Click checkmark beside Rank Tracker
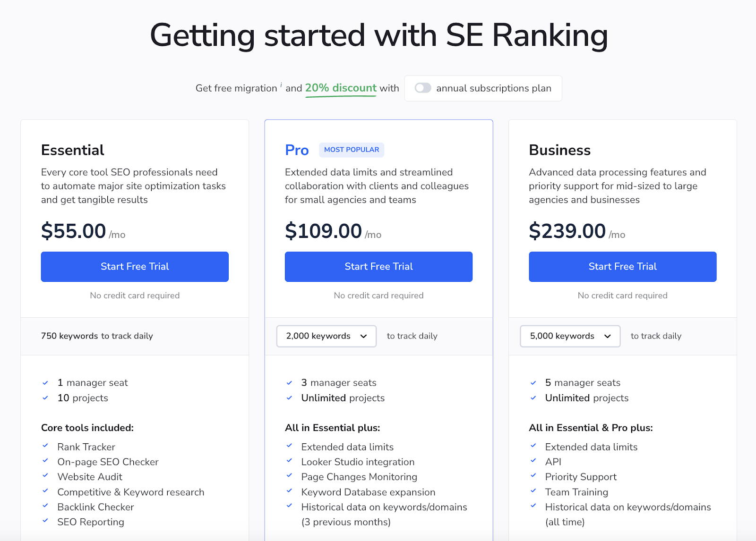756x541 pixels. point(45,446)
